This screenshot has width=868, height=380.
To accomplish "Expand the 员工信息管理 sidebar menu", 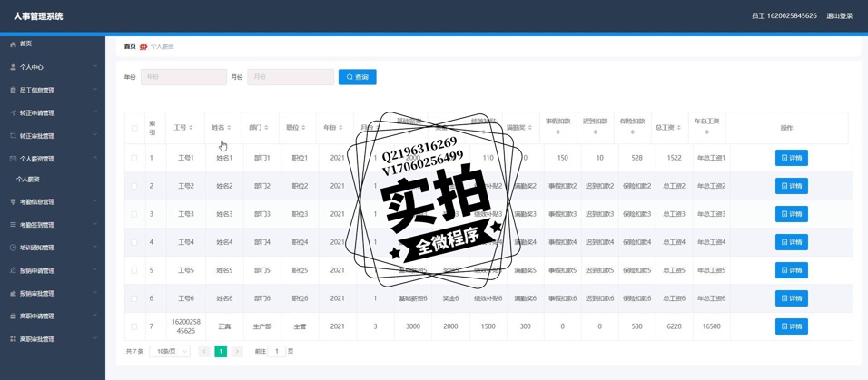I will tap(53, 90).
